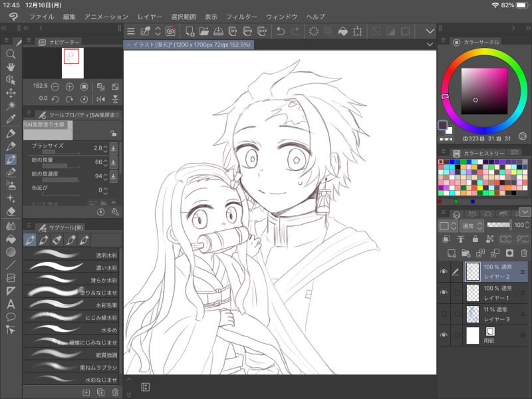Select the Zoom magnifier tool
The width and height of the screenshot is (532, 399).
pos(11,54)
